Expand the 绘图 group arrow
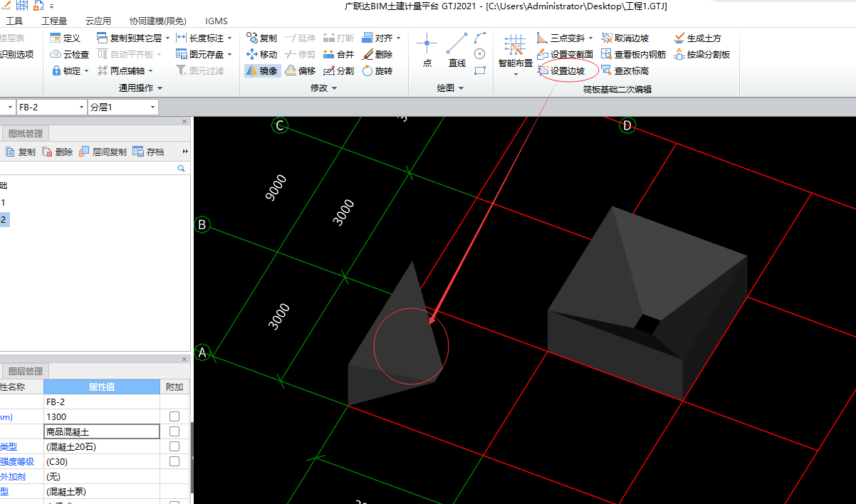This screenshot has height=504, width=856. (x=461, y=88)
